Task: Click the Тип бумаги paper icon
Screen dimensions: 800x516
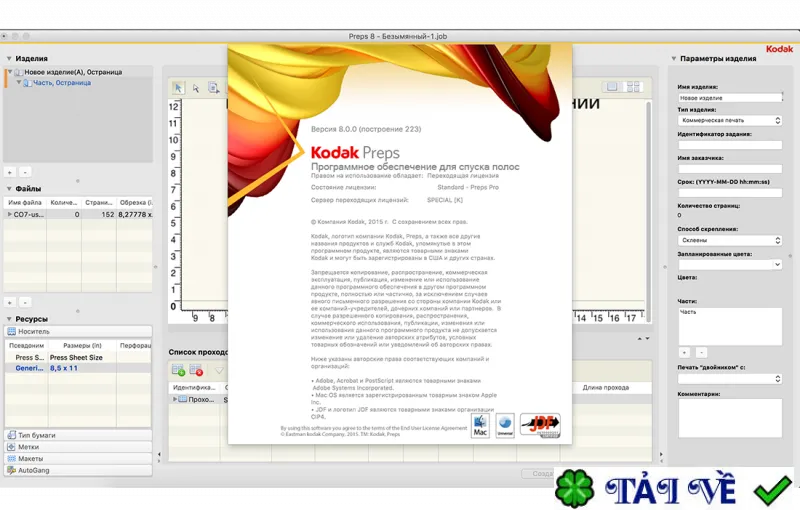Action: [x=12, y=435]
